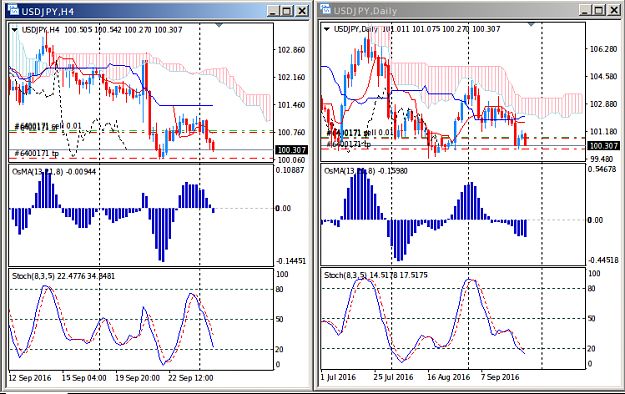Expand the USDJPY,H4 chart header arrow
The width and height of the screenshot is (625, 394).
[15, 30]
